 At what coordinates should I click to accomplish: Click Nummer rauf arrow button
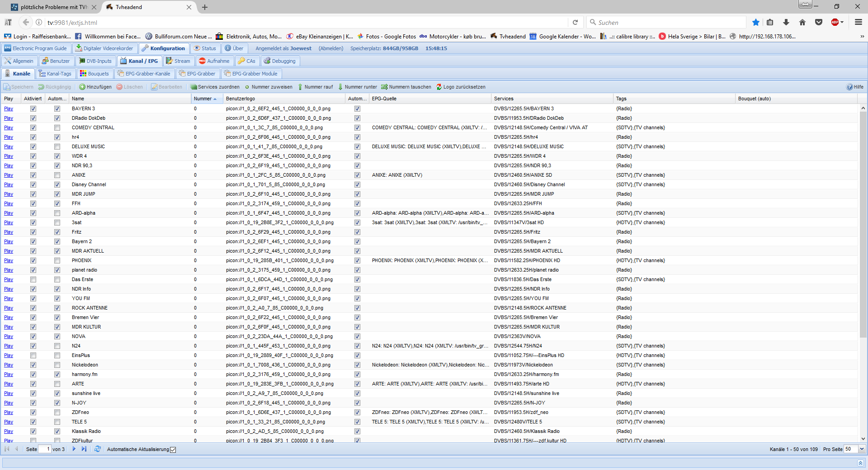315,87
